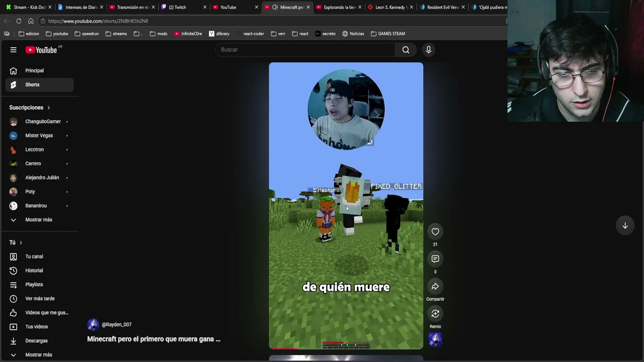Open Poty channel
Screen dimensions: 644x362
tap(39, 192)
